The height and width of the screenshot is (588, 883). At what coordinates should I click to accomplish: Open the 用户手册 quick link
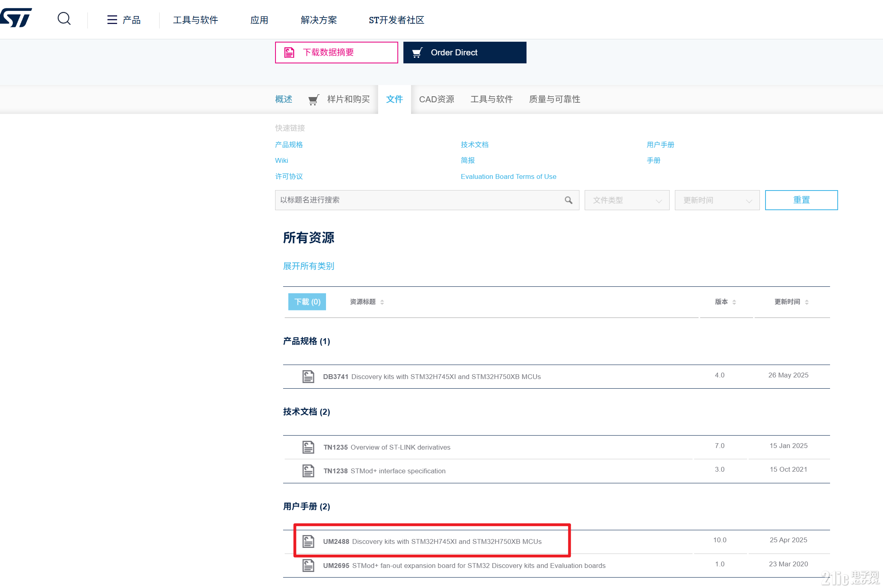(x=660, y=145)
